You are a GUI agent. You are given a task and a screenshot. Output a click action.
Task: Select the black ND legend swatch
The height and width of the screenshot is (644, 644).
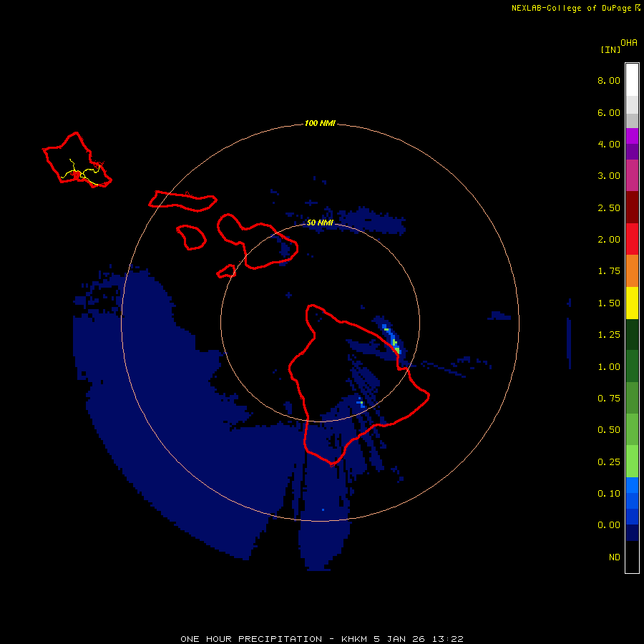point(632,557)
